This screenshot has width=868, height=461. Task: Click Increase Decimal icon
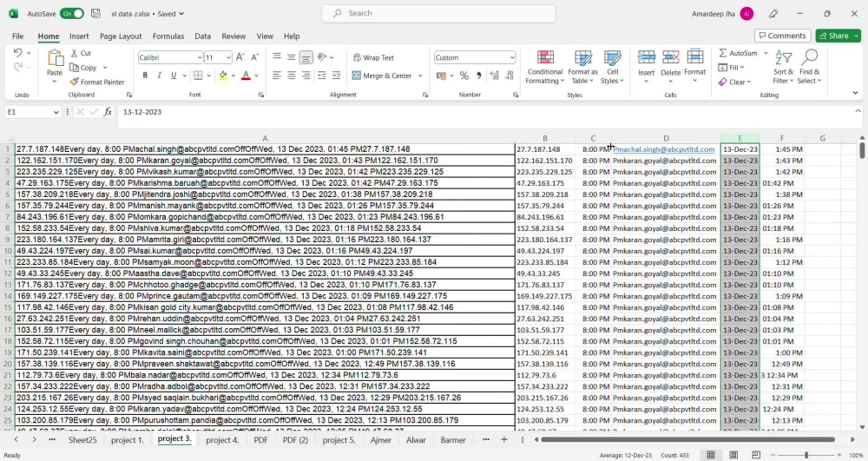point(495,76)
